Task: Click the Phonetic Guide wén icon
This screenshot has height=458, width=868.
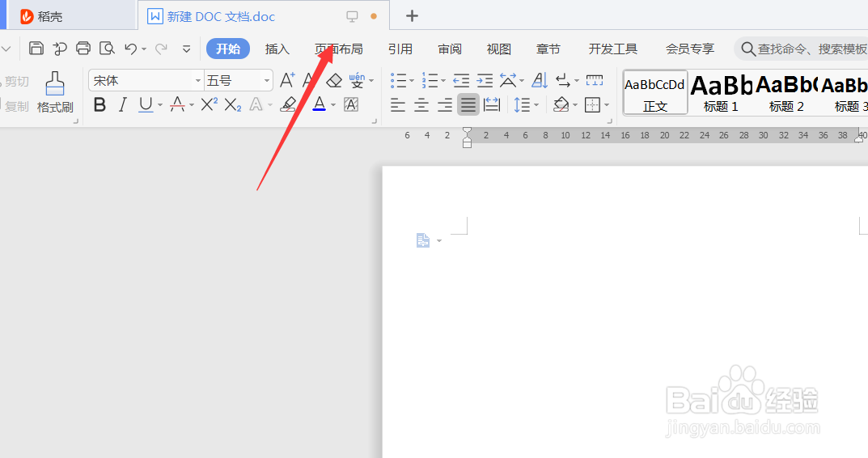Action: 357,80
